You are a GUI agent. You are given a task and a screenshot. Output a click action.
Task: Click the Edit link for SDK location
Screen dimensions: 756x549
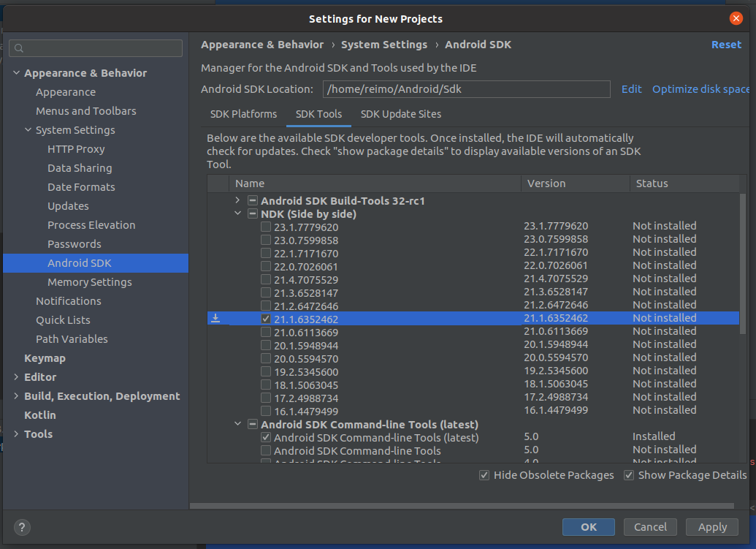[631, 88]
